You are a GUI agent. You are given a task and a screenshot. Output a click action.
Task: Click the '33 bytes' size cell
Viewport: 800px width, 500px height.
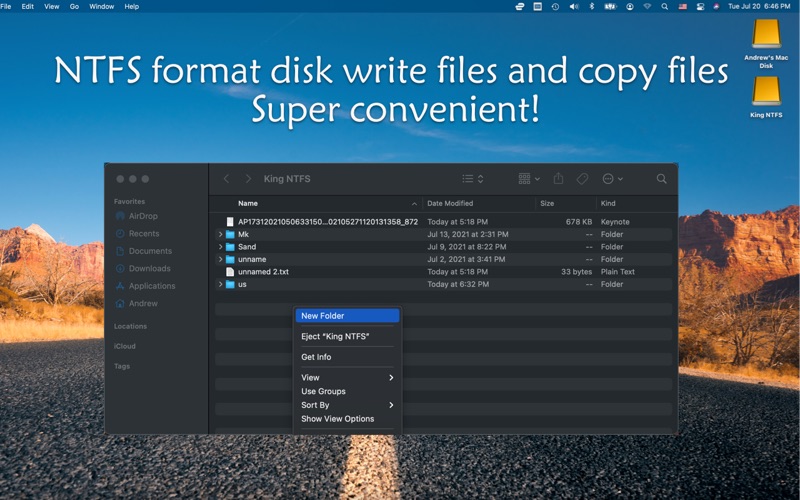tap(577, 271)
